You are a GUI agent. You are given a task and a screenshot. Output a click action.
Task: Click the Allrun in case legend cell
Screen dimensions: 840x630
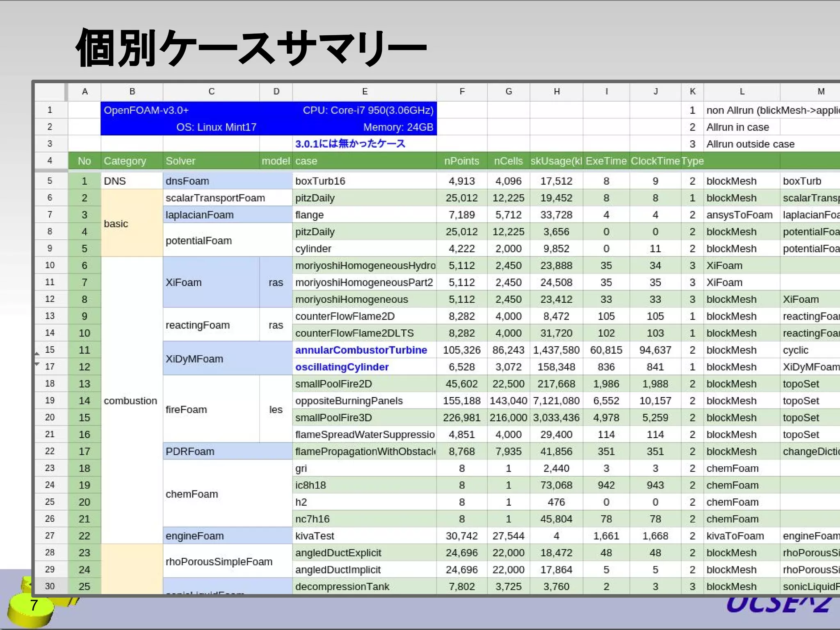(x=737, y=127)
